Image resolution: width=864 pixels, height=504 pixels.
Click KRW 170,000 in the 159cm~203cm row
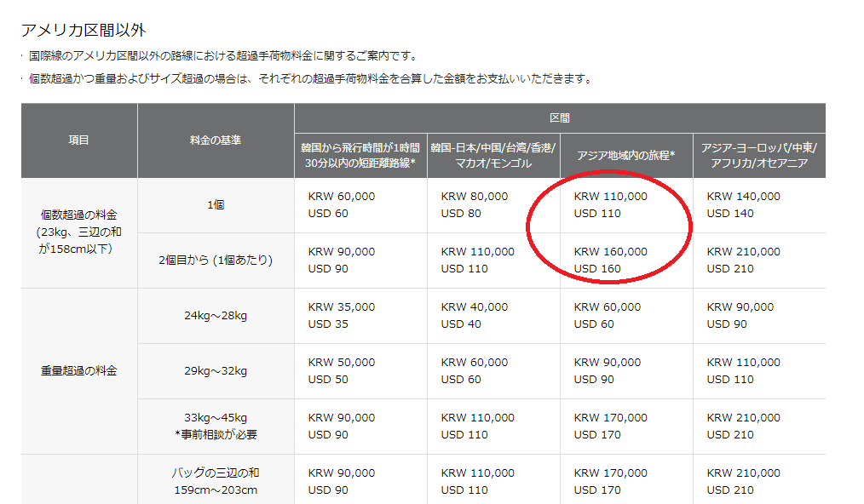click(610, 473)
